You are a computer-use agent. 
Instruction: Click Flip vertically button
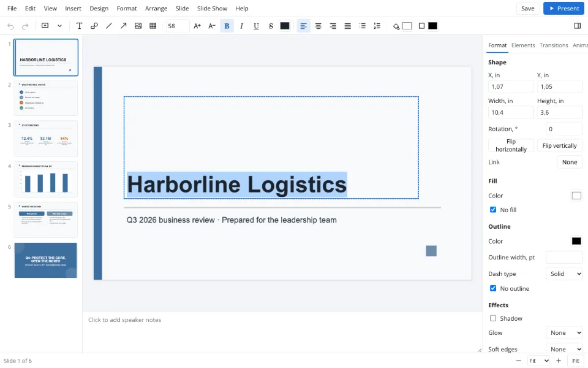tap(559, 145)
